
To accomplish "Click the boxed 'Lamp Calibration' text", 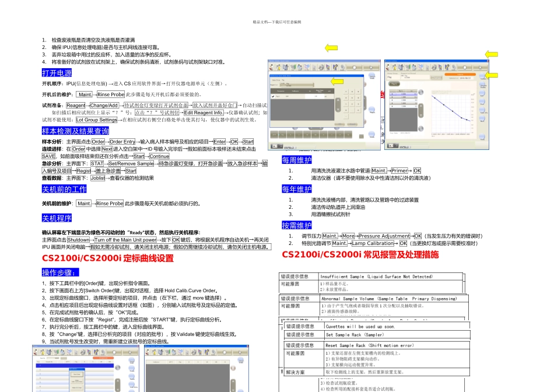I will (373, 244).
